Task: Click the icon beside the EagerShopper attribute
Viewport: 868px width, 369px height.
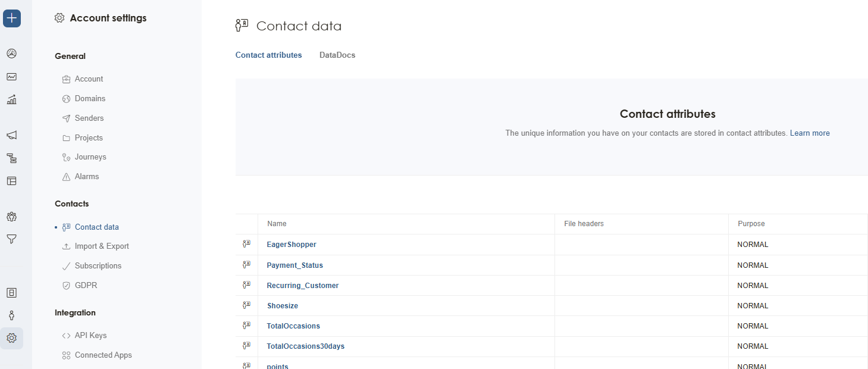Action: click(x=246, y=244)
